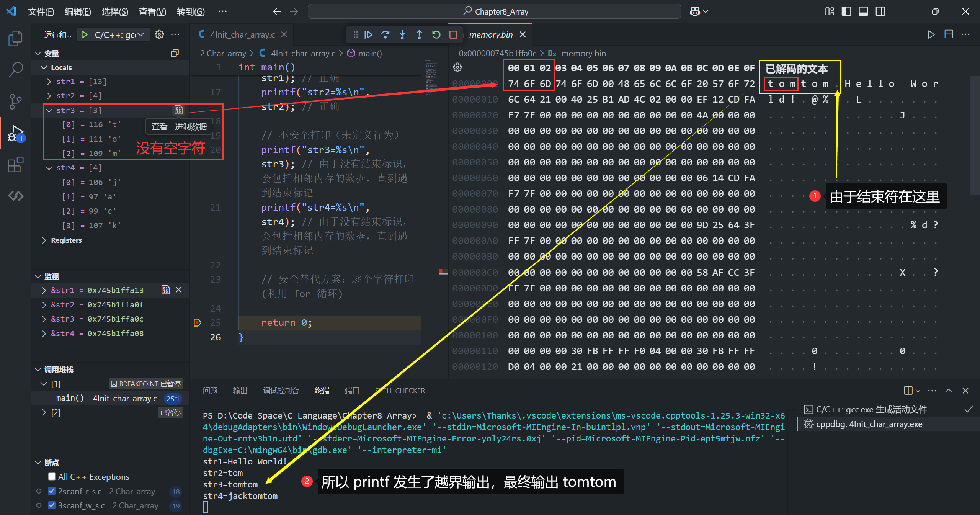The image size is (980, 515).
Task: Stop the debugging session
Action: point(453,35)
